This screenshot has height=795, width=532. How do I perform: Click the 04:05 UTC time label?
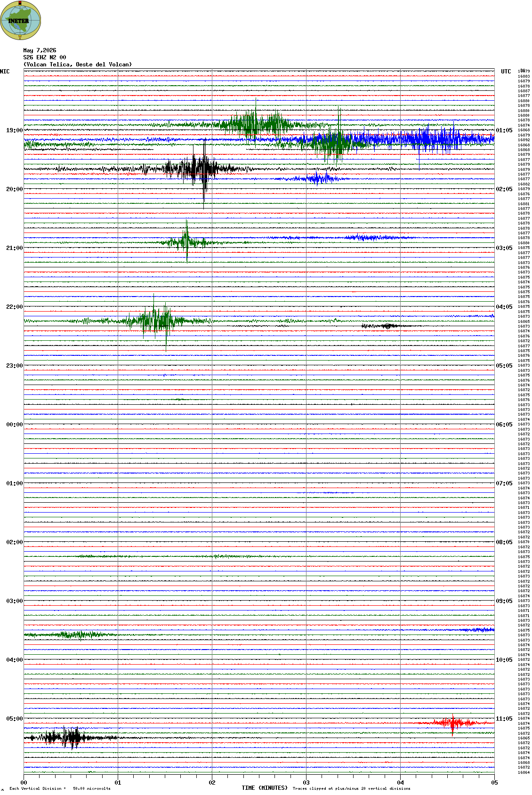504,307
